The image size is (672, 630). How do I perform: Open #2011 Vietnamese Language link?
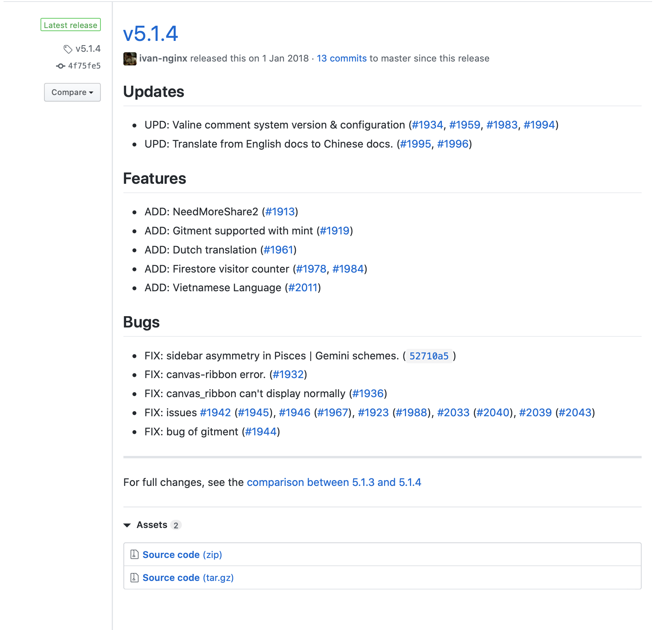pos(303,288)
